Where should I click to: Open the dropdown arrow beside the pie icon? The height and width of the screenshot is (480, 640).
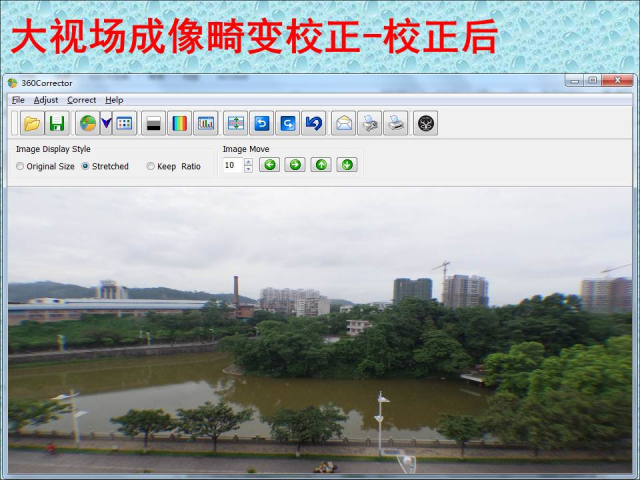(105, 123)
